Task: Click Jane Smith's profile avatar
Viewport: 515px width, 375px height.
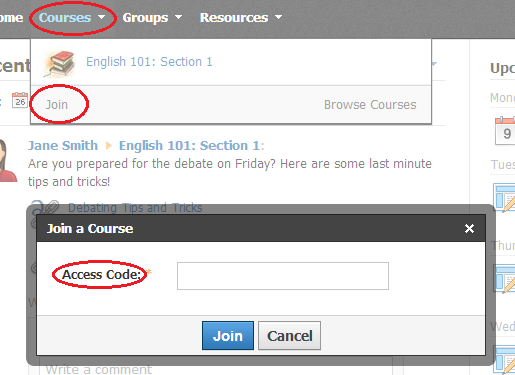Action: coord(7,161)
